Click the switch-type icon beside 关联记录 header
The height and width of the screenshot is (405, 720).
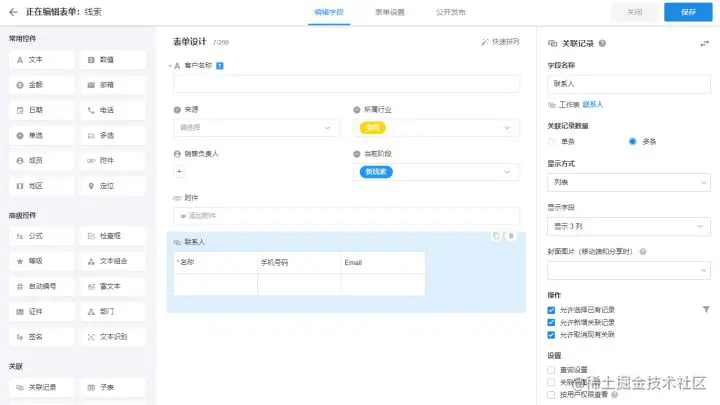704,44
